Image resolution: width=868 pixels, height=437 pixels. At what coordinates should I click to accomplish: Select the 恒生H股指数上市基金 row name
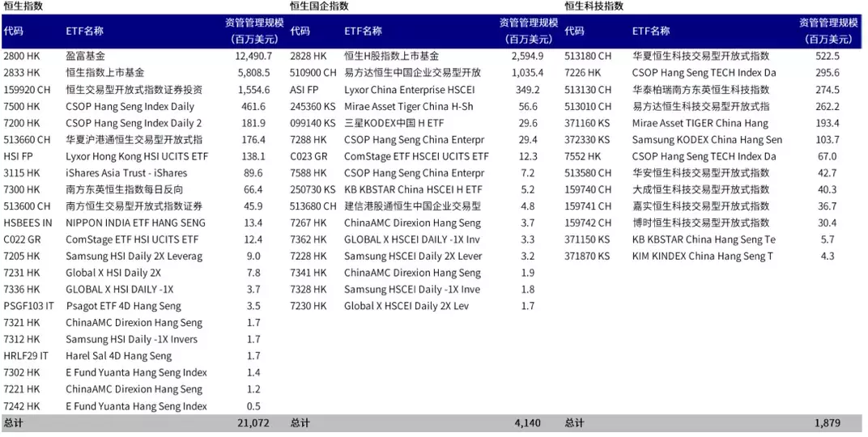391,56
